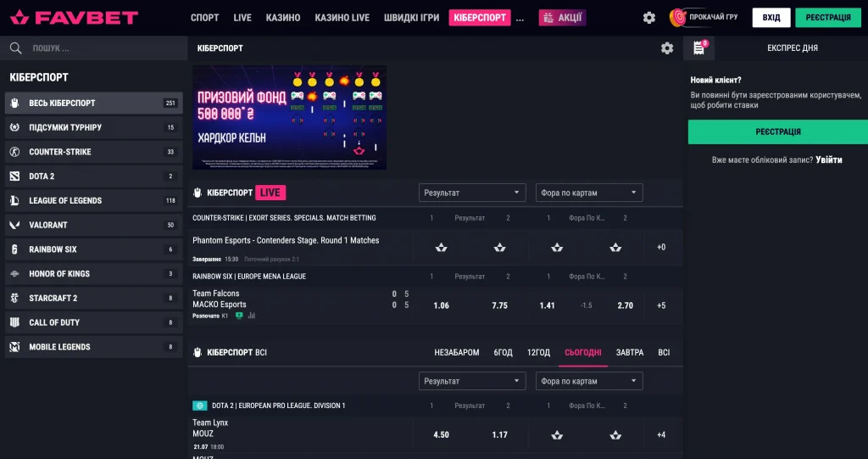
Task: Bet on MOUZ at 1.17
Action: click(x=500, y=435)
